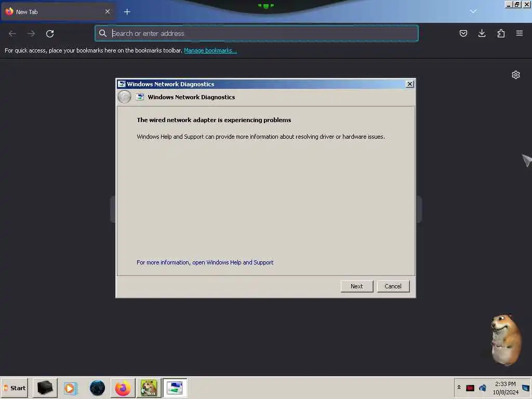Click the taskbar clock showing 2:33 PM
Screen dimensions: 532x399
coord(505,388)
